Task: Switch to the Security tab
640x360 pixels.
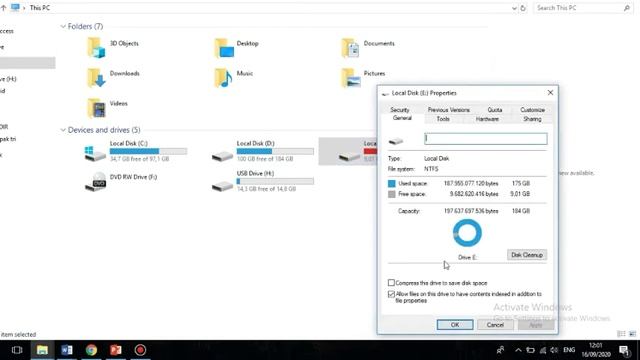Action: pos(400,110)
